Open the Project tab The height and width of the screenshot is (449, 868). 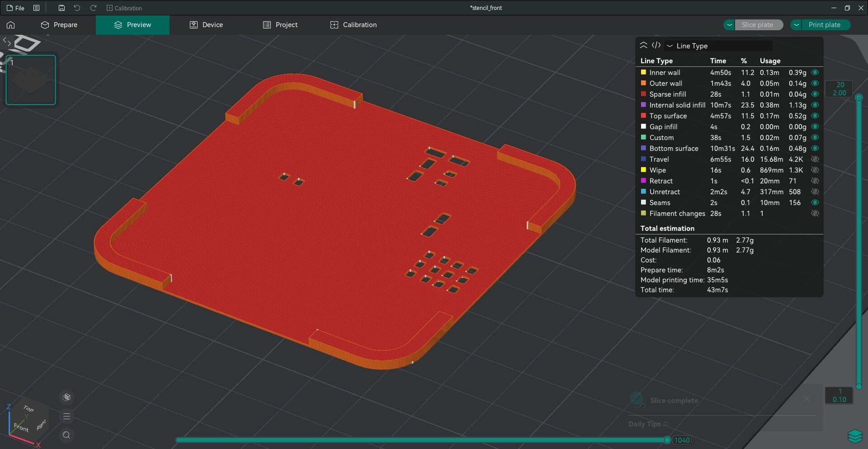click(x=280, y=25)
